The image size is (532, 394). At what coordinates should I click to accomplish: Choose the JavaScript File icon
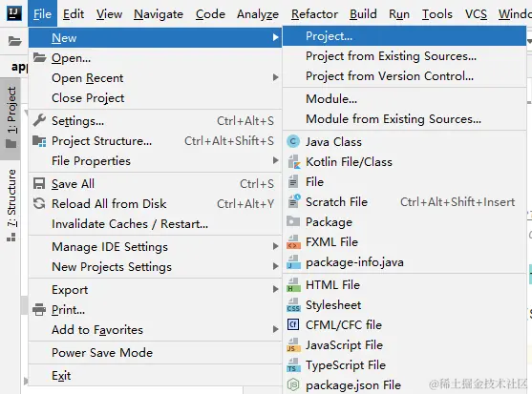[293, 345]
